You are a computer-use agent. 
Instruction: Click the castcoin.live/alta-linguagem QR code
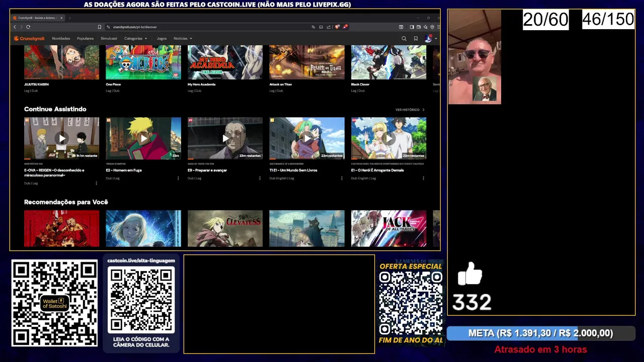(141, 300)
